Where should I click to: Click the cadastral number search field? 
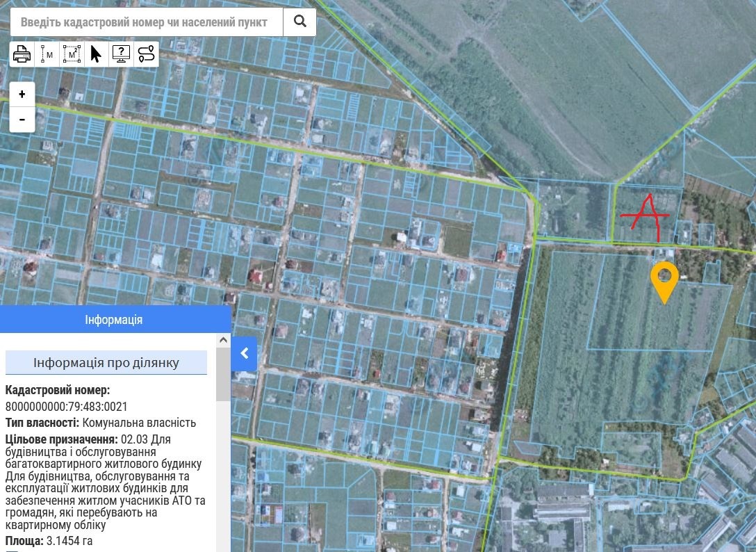[147, 22]
